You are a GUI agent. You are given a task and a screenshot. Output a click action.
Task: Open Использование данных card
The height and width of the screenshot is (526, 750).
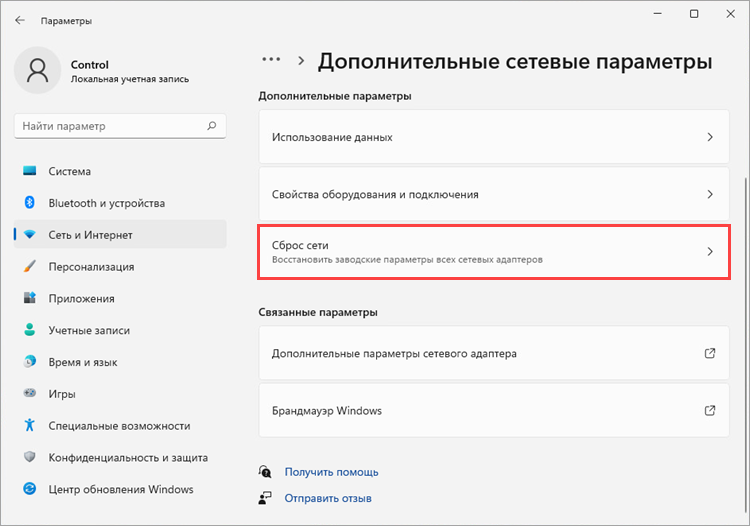494,137
